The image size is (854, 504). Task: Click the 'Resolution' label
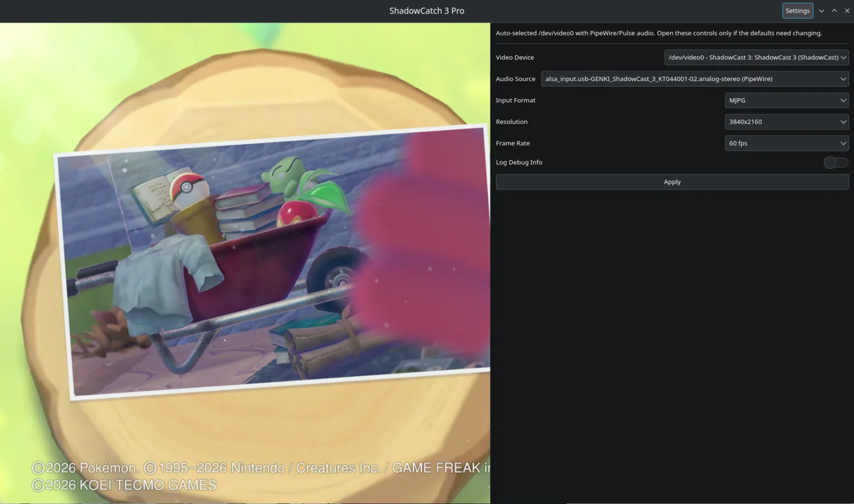[512, 122]
